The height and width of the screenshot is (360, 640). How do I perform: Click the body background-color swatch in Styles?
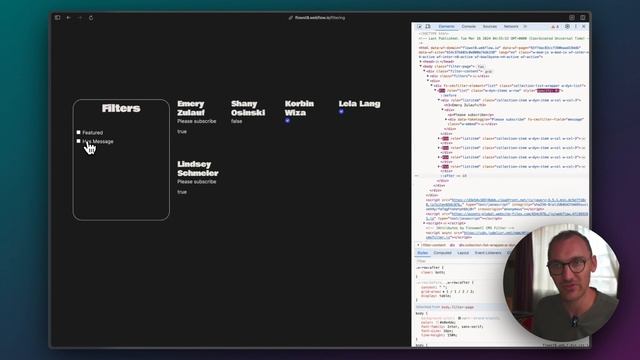(x=459, y=318)
